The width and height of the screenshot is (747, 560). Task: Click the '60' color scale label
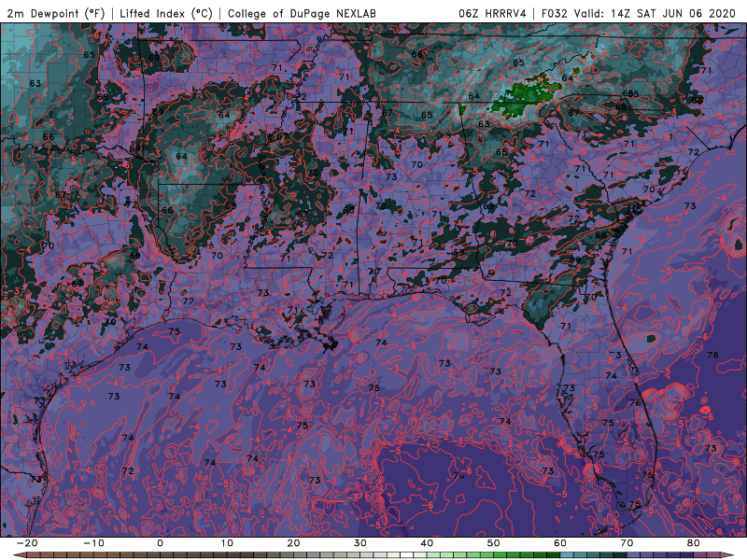coord(560,543)
